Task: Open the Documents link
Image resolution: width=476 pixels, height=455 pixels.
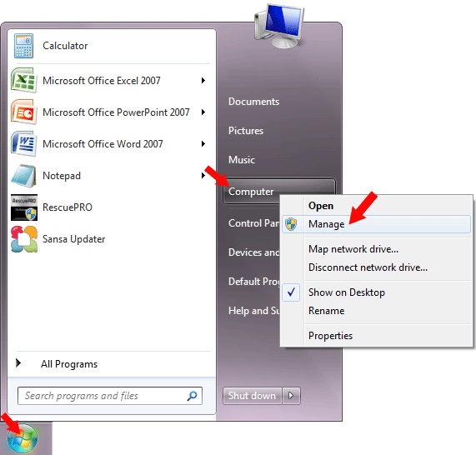Action: (253, 102)
